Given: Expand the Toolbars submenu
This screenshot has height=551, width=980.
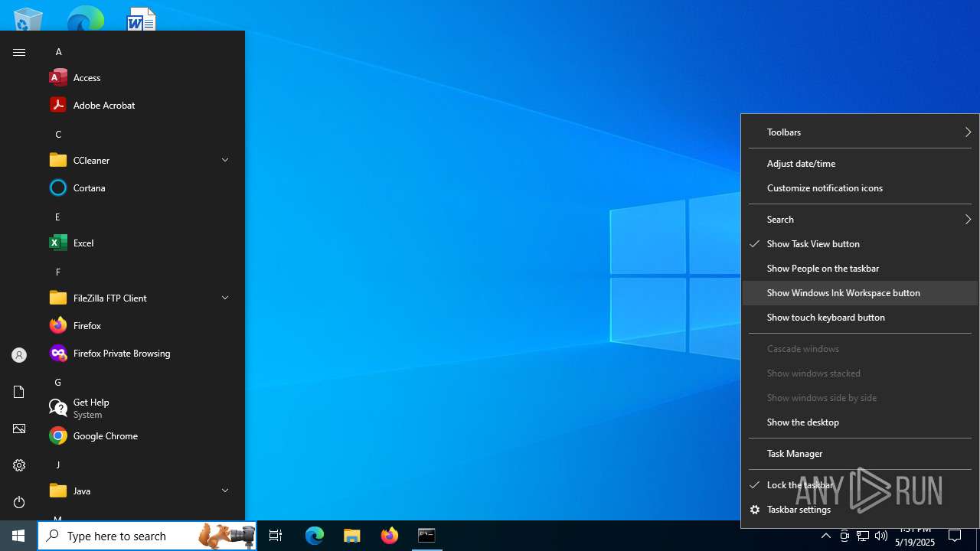Looking at the screenshot, I should pyautogui.click(x=860, y=132).
